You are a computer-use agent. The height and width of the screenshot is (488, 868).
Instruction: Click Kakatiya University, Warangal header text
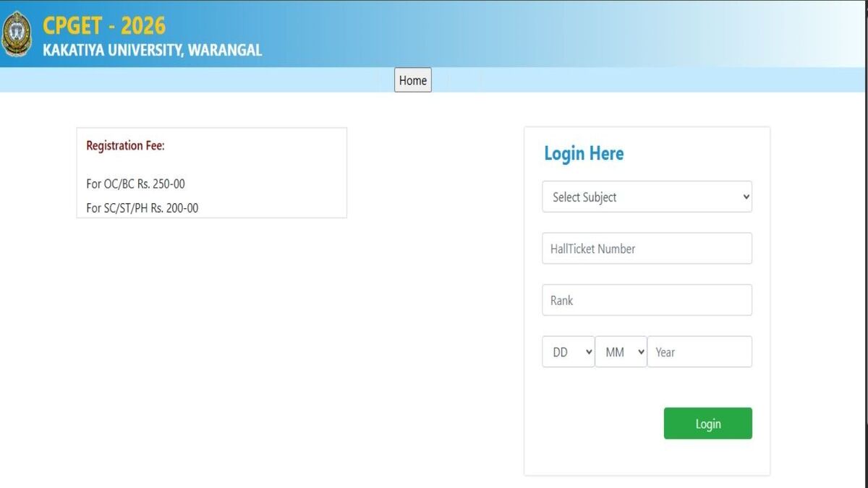point(152,51)
